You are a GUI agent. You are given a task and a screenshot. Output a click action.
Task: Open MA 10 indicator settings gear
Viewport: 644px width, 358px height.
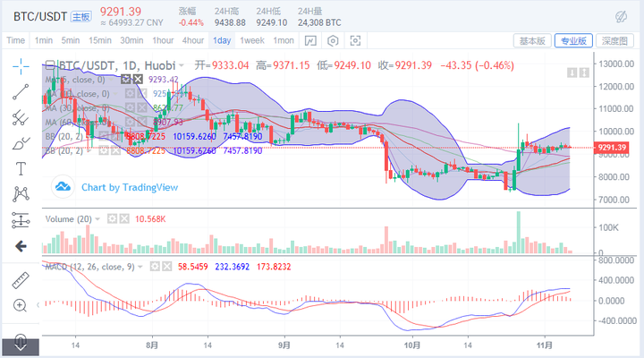coord(130,94)
